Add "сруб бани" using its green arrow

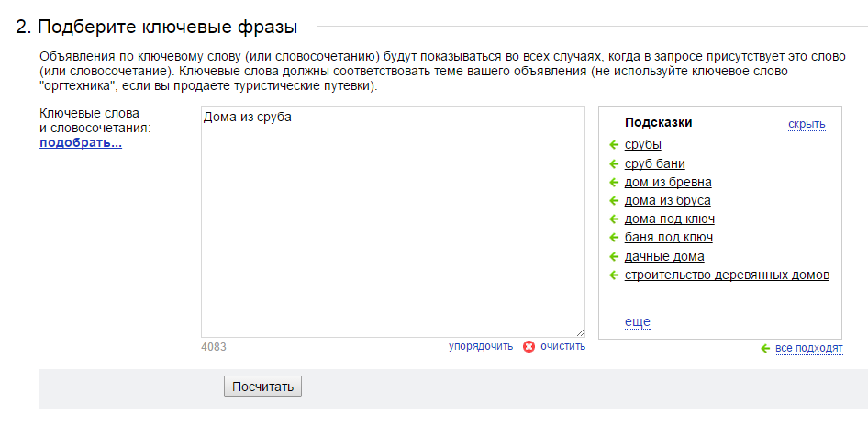[614, 163]
